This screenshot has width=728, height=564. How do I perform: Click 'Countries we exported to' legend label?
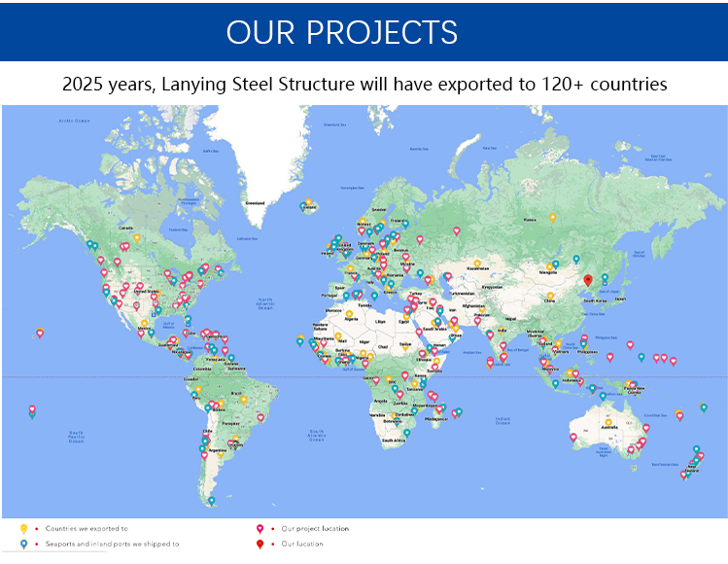click(x=87, y=528)
